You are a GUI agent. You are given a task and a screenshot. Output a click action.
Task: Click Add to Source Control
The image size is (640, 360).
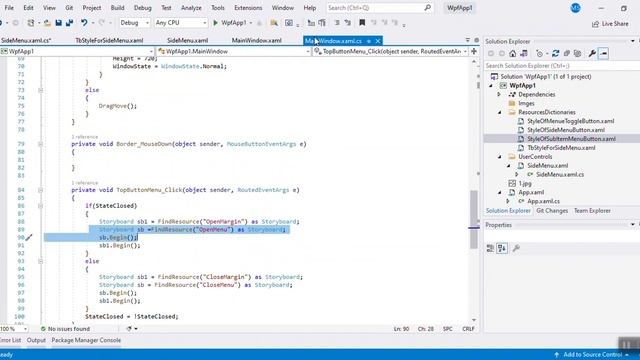pos(592,355)
